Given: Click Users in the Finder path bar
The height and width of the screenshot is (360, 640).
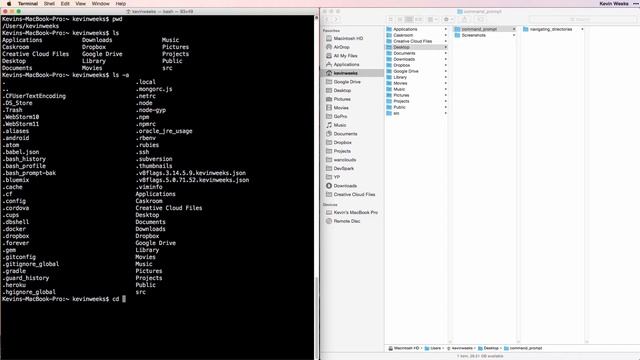Looking at the screenshot, I should [433, 348].
